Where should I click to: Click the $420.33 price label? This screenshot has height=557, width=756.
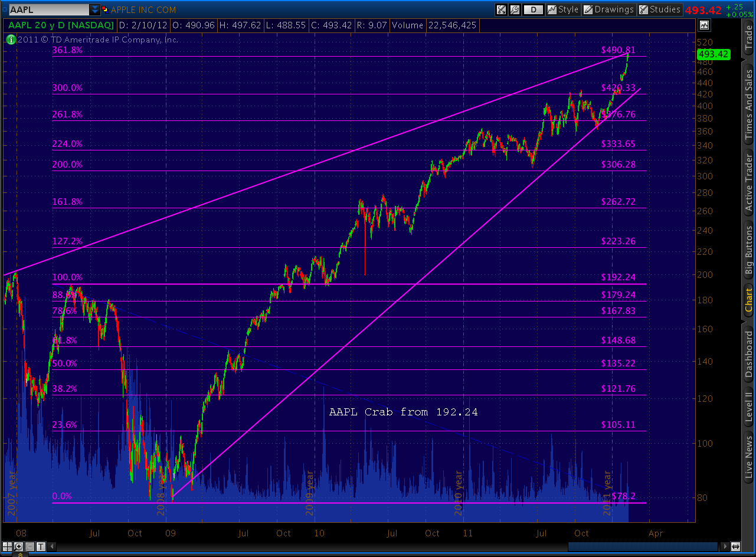coord(618,88)
